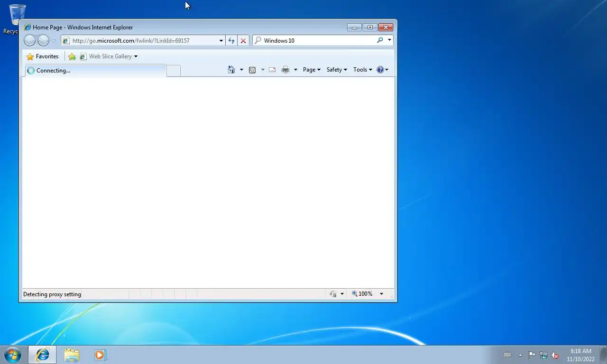This screenshot has height=364, width=607.
Task: Minimize the Internet Explorer window
Action: [354, 27]
